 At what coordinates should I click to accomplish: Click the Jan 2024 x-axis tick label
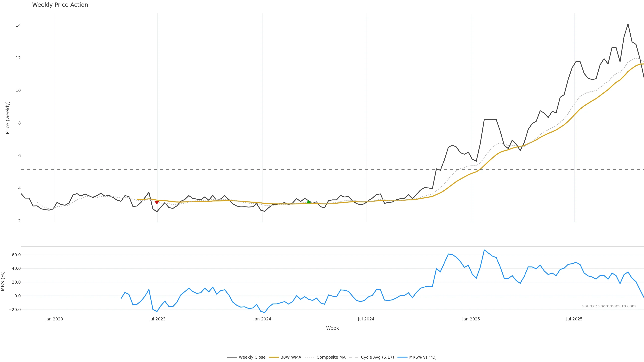262,319
